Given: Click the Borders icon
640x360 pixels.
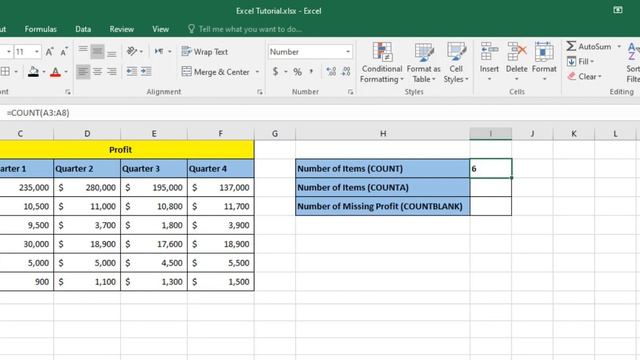Looking at the screenshot, I should click(5, 72).
